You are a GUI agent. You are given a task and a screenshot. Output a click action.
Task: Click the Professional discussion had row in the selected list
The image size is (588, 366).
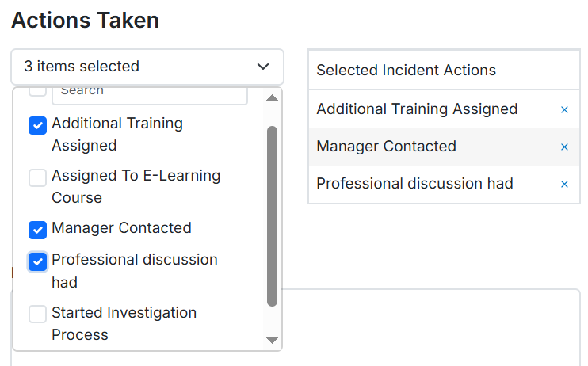444,184
